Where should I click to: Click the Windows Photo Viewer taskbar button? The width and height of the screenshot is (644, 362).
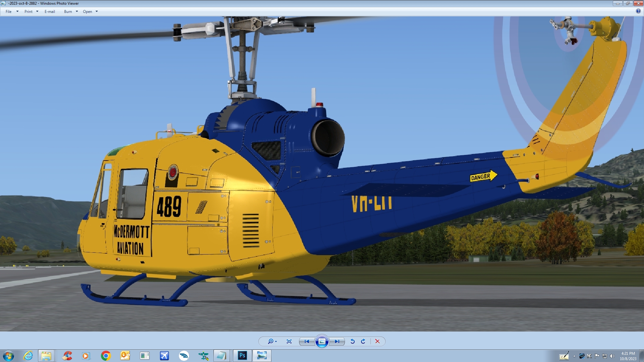(262, 356)
